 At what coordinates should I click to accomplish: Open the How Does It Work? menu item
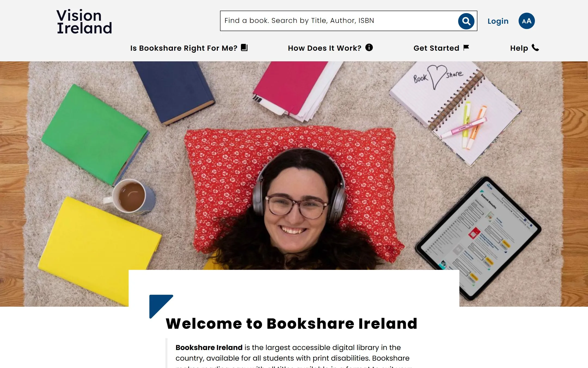pos(330,48)
